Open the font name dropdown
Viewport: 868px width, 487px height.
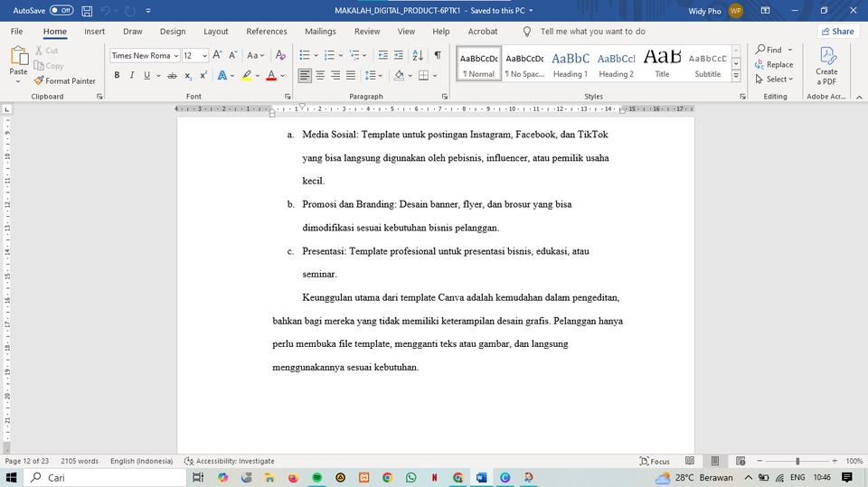[x=176, y=55]
